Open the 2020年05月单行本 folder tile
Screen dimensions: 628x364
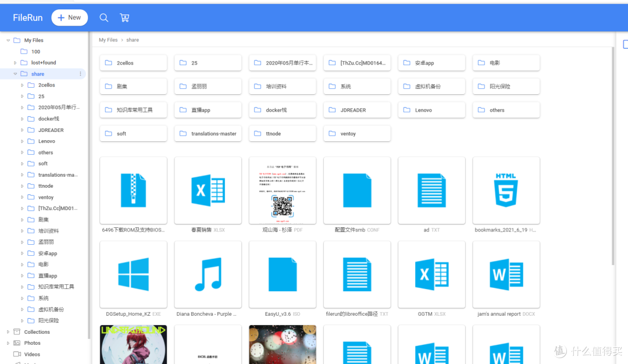pyautogui.click(x=283, y=63)
